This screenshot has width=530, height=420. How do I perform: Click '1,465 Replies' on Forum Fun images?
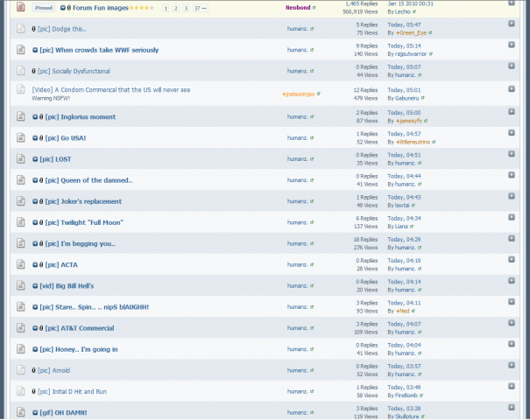[x=361, y=3]
